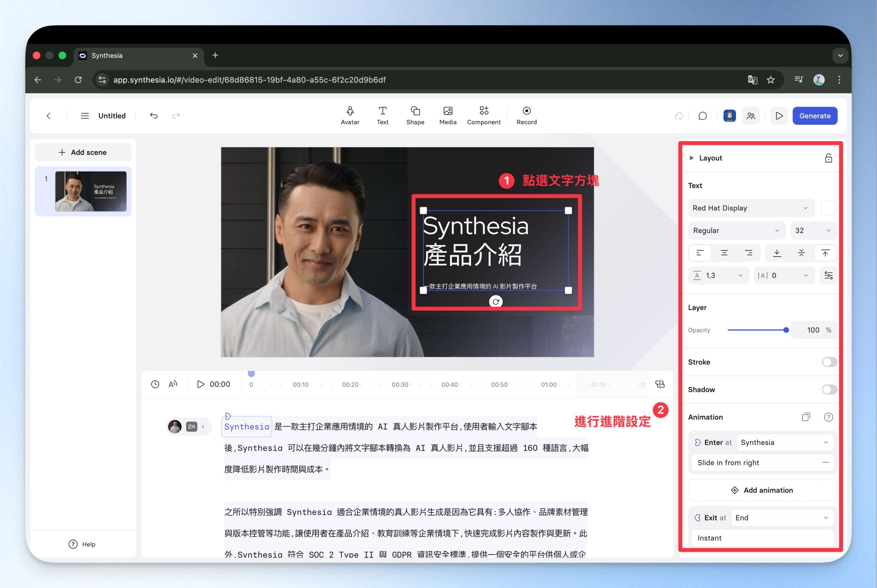
Task: Click the undo arrow icon
Action: (154, 115)
